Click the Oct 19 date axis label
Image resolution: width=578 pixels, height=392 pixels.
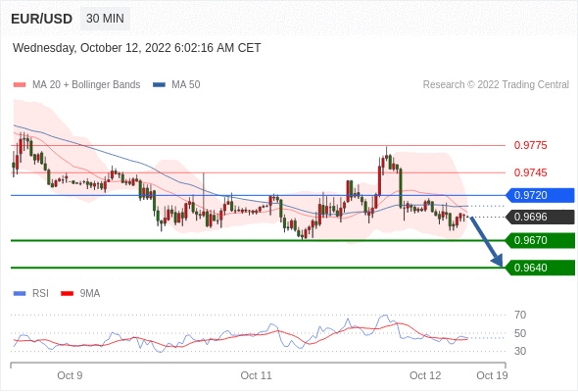click(492, 375)
